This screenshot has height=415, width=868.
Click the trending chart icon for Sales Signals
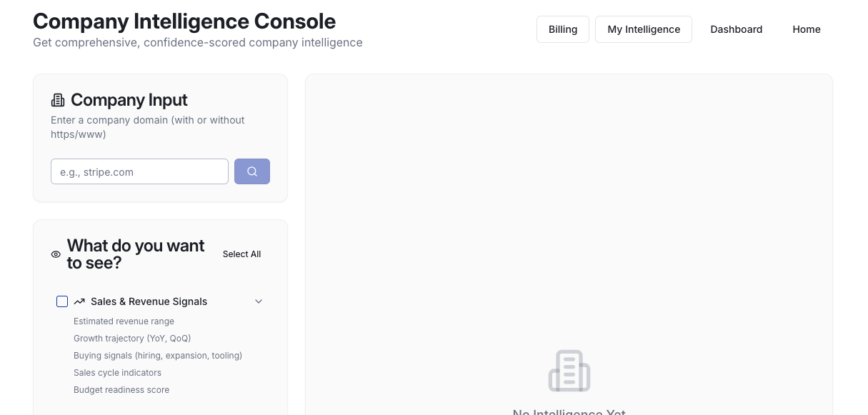coord(79,301)
